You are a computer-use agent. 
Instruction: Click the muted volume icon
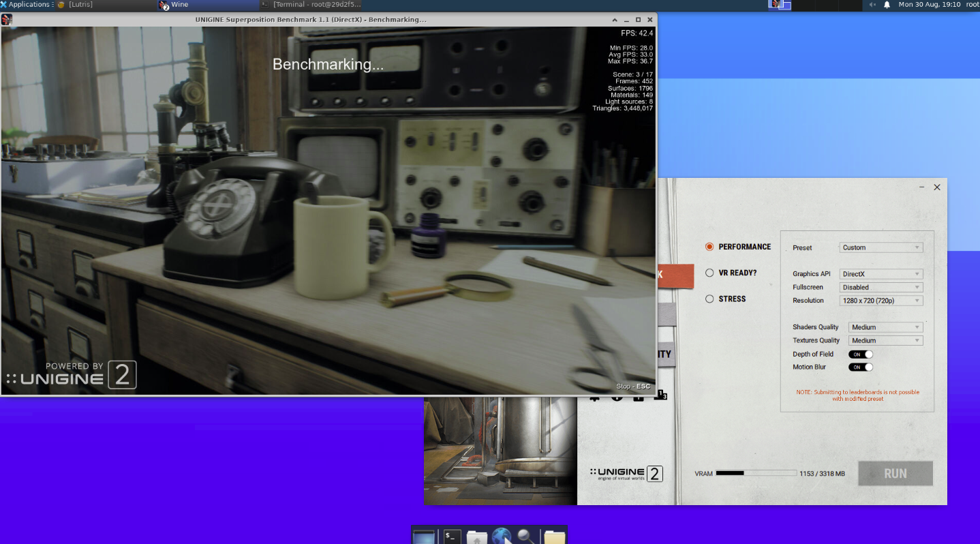[x=872, y=5]
